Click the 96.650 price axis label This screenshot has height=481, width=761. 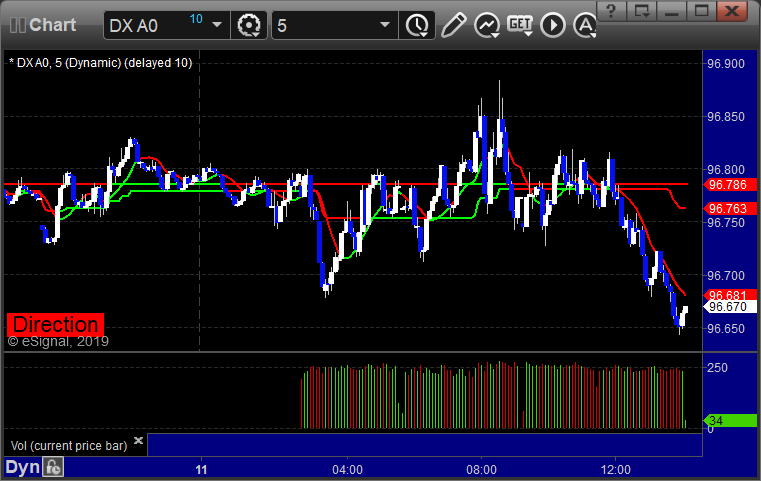[x=726, y=329]
